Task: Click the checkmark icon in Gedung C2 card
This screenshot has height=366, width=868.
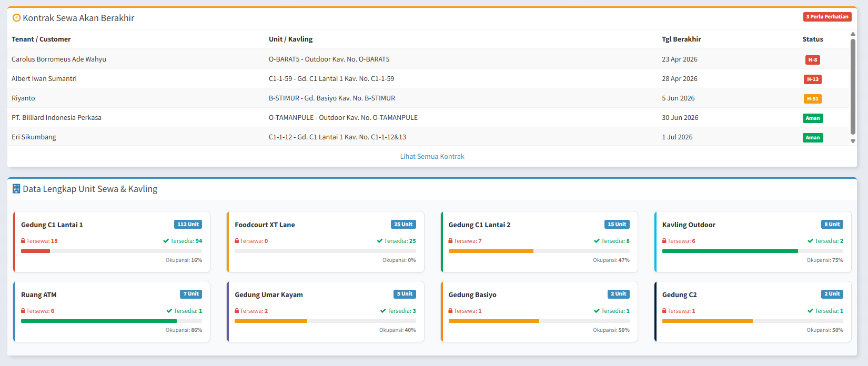Action: (x=810, y=311)
